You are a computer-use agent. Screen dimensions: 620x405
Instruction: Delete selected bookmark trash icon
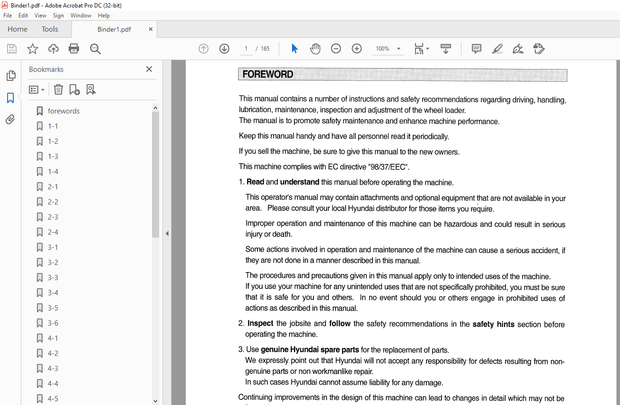(x=58, y=90)
